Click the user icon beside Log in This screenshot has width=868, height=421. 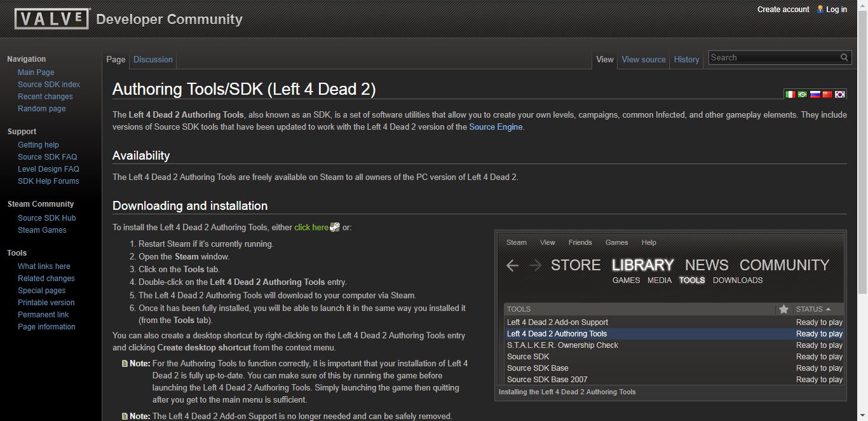(x=820, y=9)
